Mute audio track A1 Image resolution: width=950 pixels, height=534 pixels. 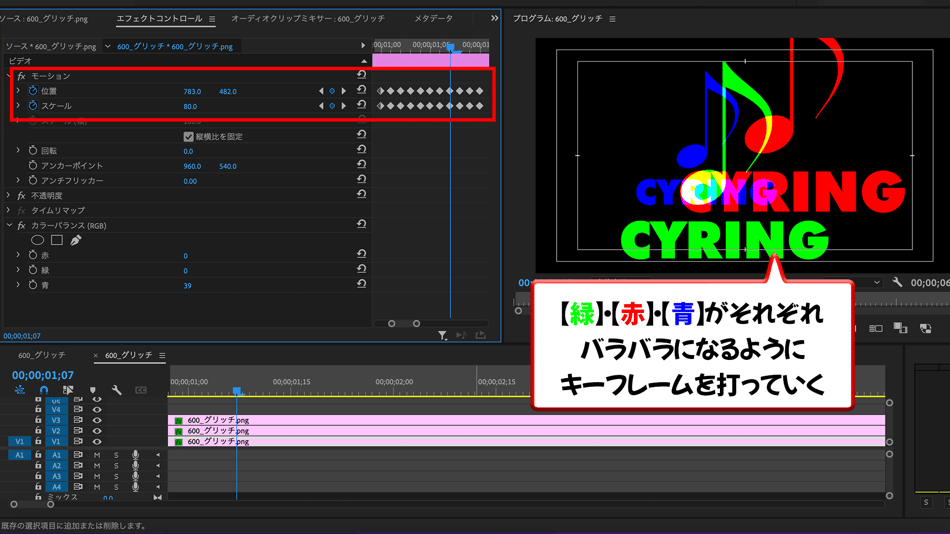coord(97,455)
